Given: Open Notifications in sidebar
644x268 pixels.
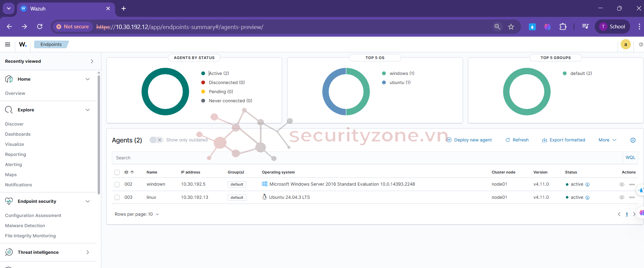Looking at the screenshot, I should pyautogui.click(x=19, y=185).
